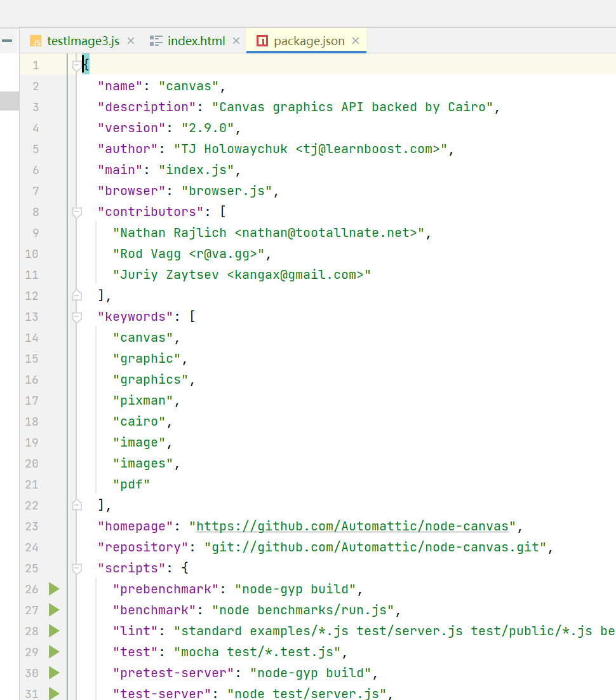
Task: Collapse the entire root JSON object
Action: tap(77, 64)
